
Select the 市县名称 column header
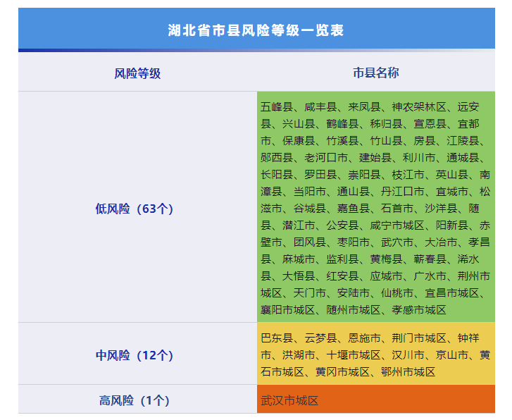(376, 73)
